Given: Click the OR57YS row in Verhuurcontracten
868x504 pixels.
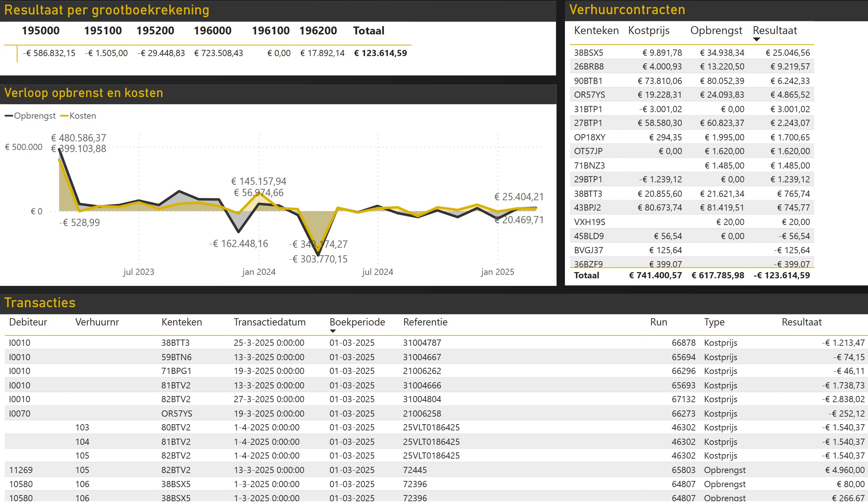Looking at the screenshot, I should click(589, 95).
